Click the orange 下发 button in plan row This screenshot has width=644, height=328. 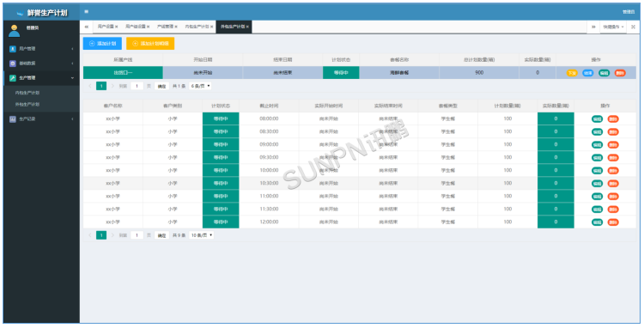tap(572, 73)
